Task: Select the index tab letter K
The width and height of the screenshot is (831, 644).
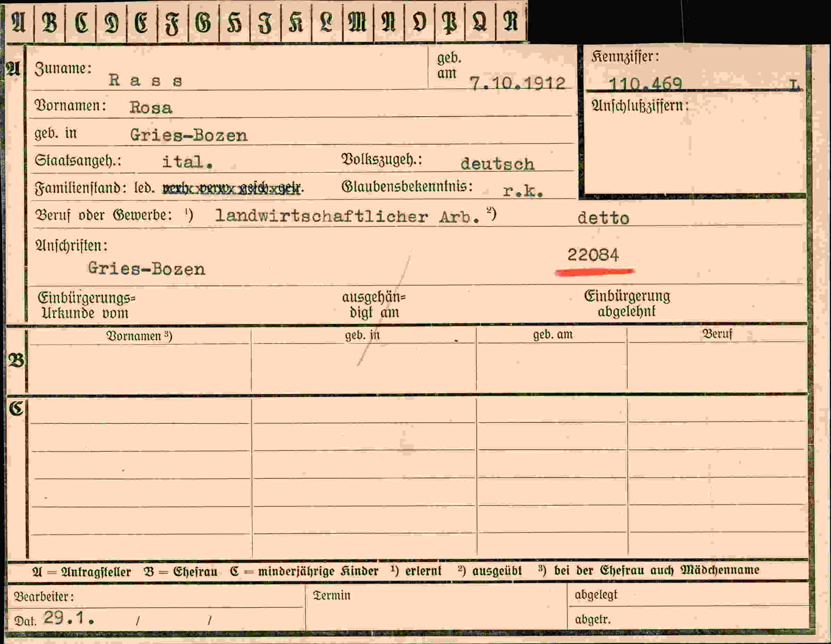Action: click(296, 23)
